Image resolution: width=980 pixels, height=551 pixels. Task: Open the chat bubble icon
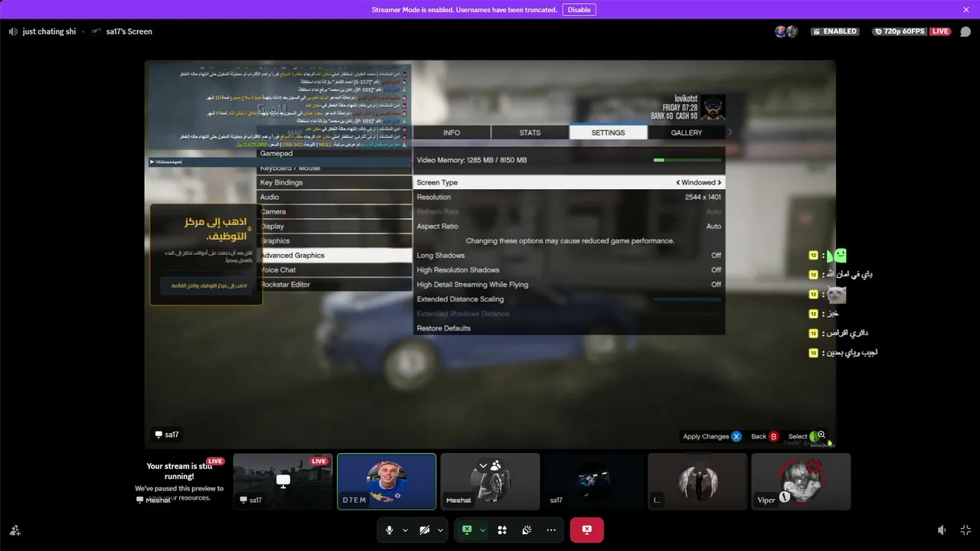pyautogui.click(x=965, y=31)
